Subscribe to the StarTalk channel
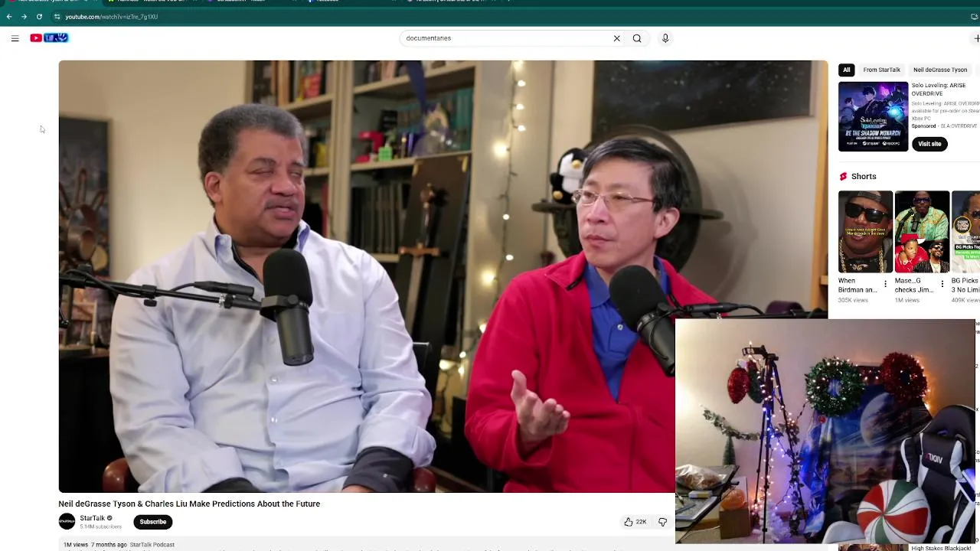Screen dimensions: 980x551 point(153,522)
